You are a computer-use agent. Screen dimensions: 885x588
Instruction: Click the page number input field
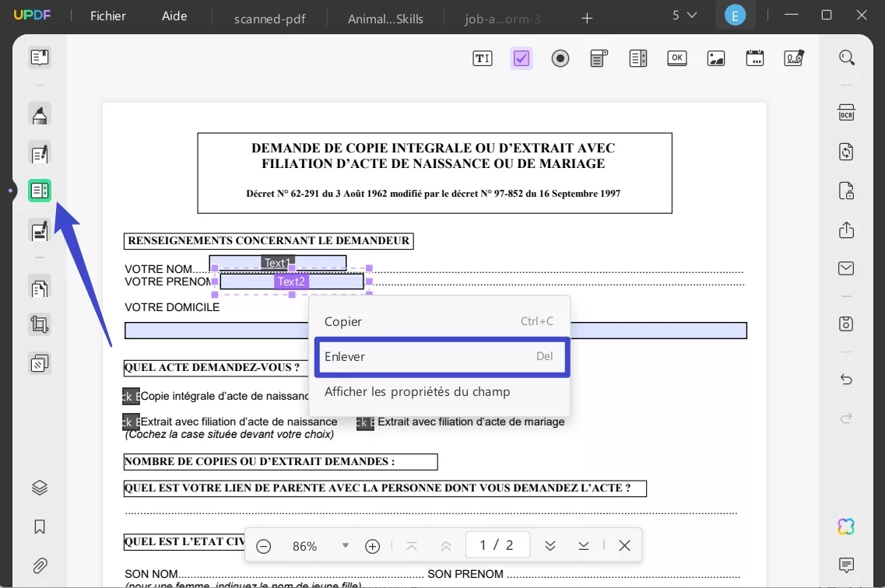tap(497, 544)
